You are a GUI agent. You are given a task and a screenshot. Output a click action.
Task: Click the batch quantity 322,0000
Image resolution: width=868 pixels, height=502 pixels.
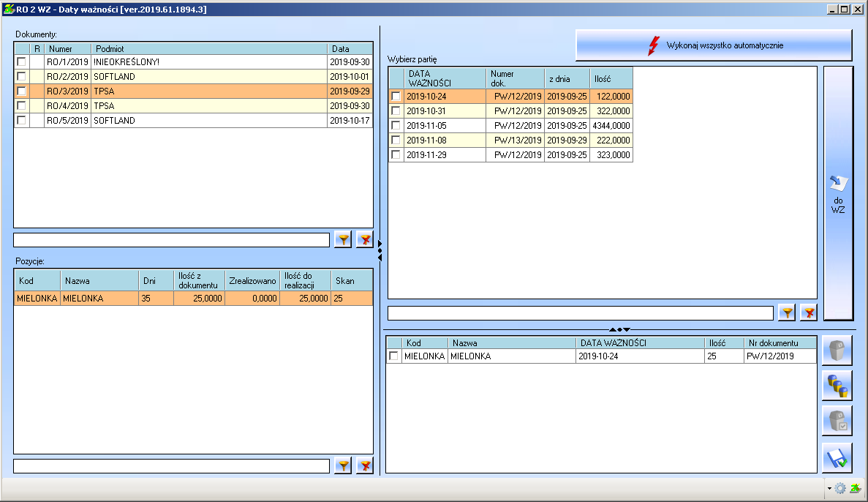point(614,110)
